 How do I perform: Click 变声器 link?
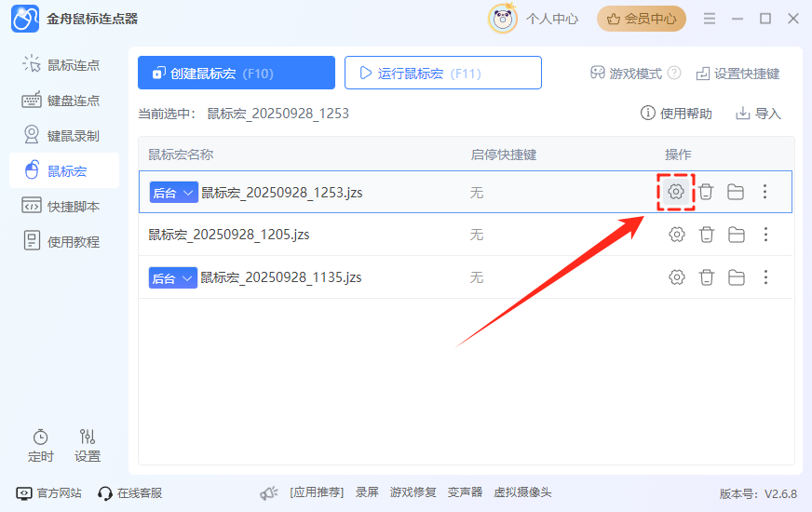point(465,492)
